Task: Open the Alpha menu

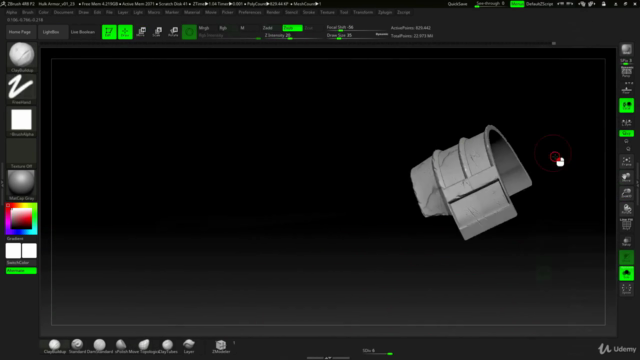Action: pyautogui.click(x=11, y=12)
